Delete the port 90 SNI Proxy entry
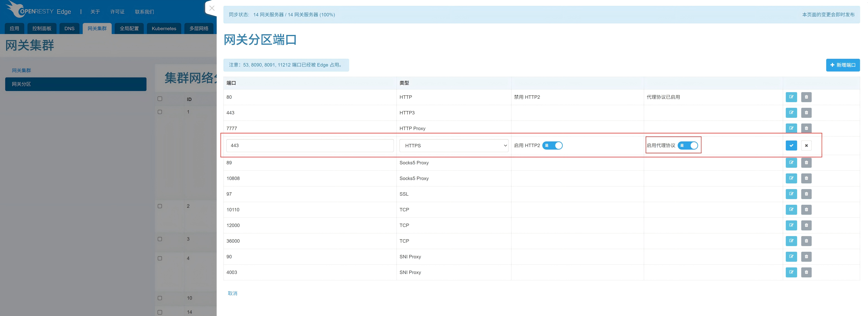The width and height of the screenshot is (868, 316). (806, 257)
